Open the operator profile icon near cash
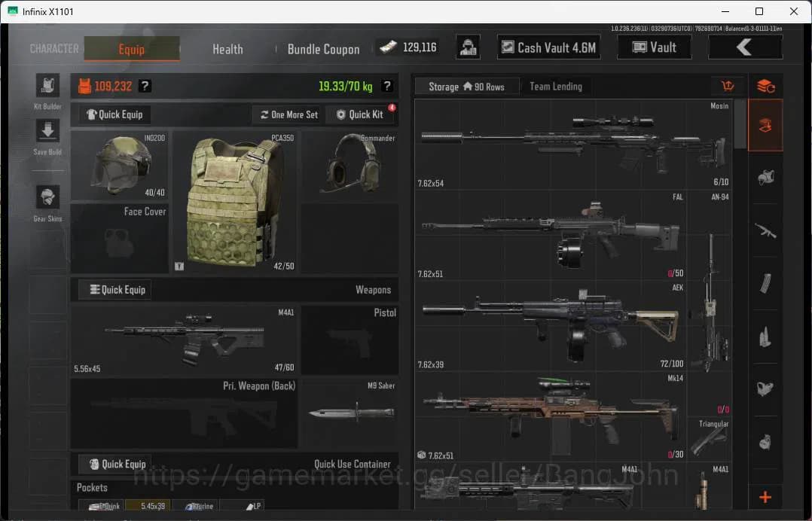 (x=469, y=47)
